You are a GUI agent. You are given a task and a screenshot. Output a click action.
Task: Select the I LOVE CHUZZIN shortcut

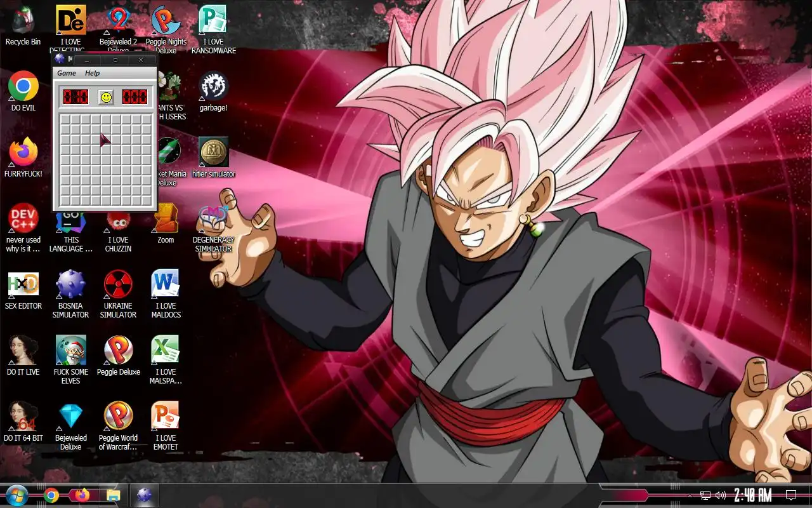coord(118,232)
